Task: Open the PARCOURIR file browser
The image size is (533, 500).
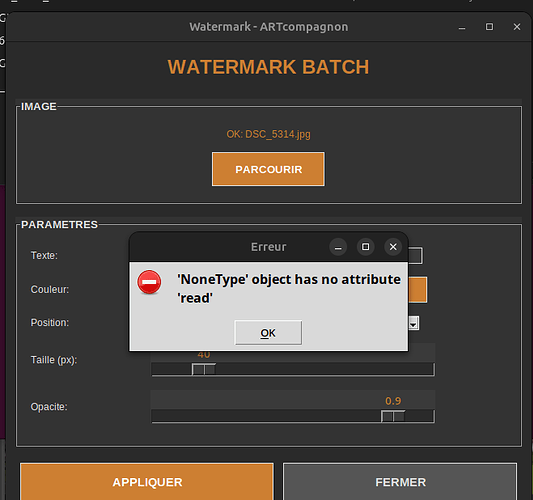Action: [268, 169]
